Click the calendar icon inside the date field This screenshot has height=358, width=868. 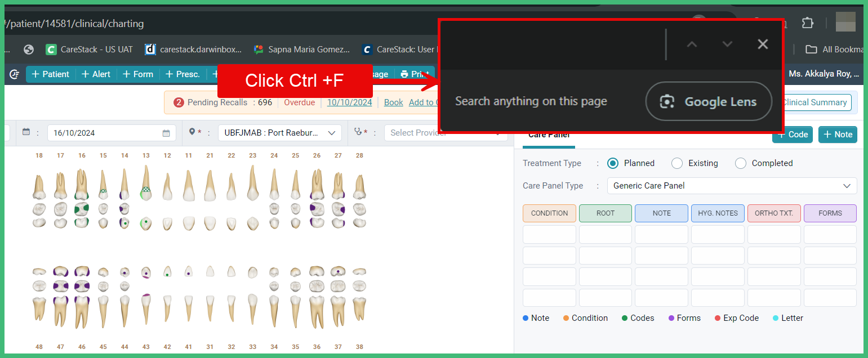click(166, 133)
